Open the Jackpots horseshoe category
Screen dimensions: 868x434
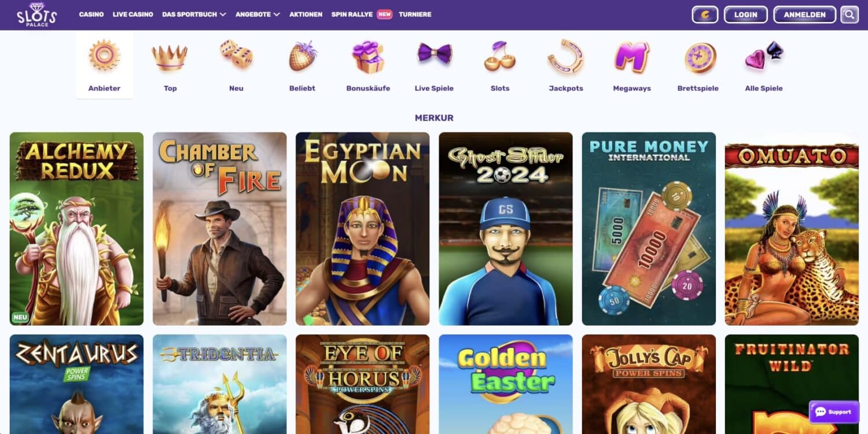(566, 65)
